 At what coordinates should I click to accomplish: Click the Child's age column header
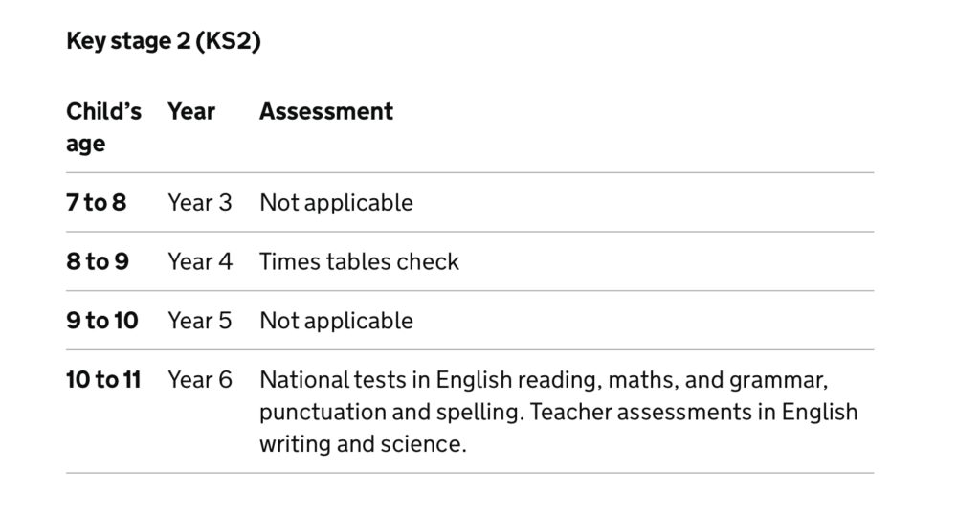(x=103, y=127)
